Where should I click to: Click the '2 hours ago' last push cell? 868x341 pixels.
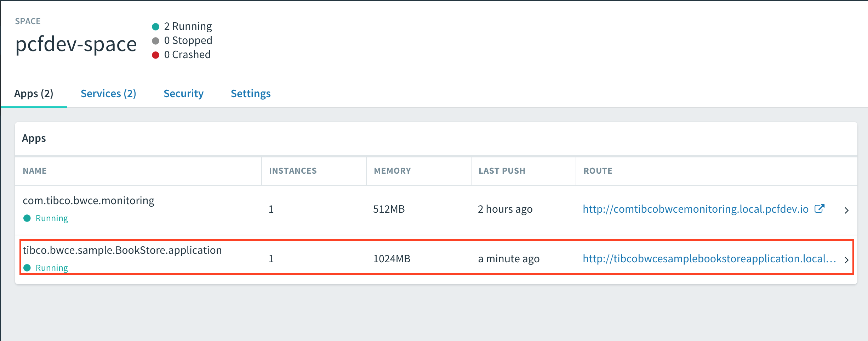tap(505, 209)
